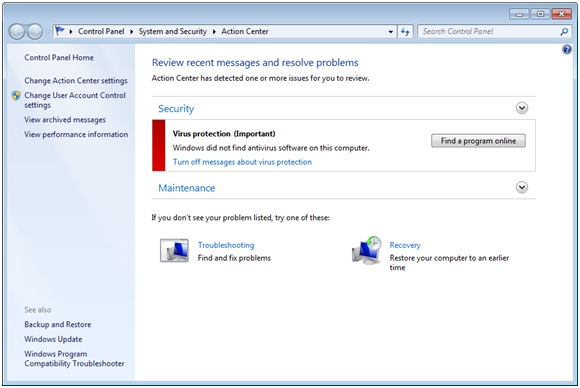The image size is (580, 388).
Task: Minimize the Action Center window
Action: (519, 14)
